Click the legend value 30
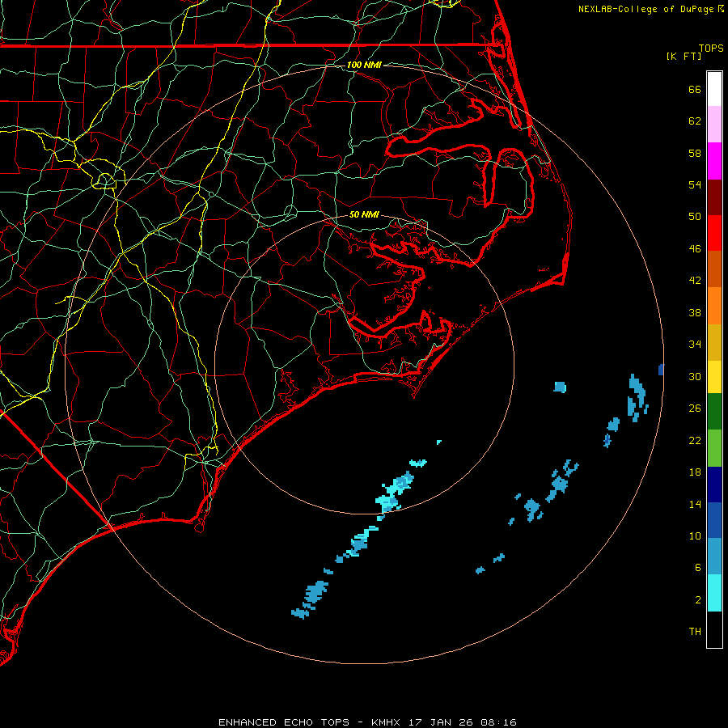Screen dimensions: 728x728 [695, 376]
